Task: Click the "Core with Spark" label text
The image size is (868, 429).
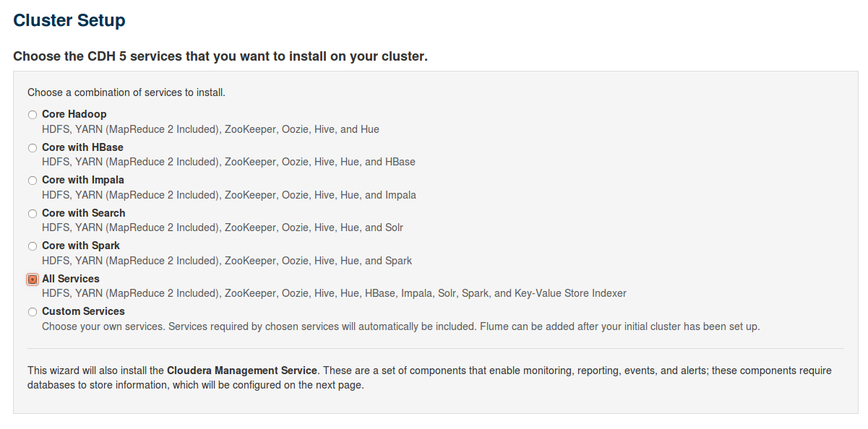Action: click(x=80, y=246)
